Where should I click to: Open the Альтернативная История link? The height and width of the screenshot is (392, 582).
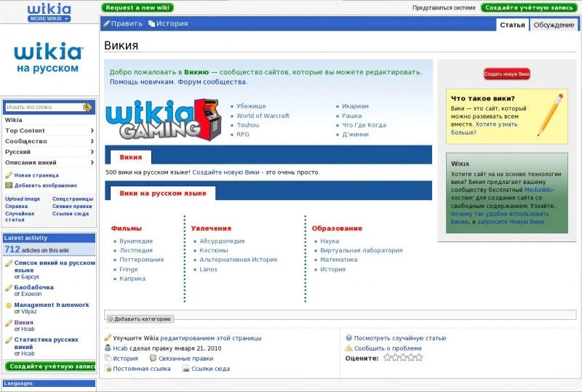[x=239, y=260]
